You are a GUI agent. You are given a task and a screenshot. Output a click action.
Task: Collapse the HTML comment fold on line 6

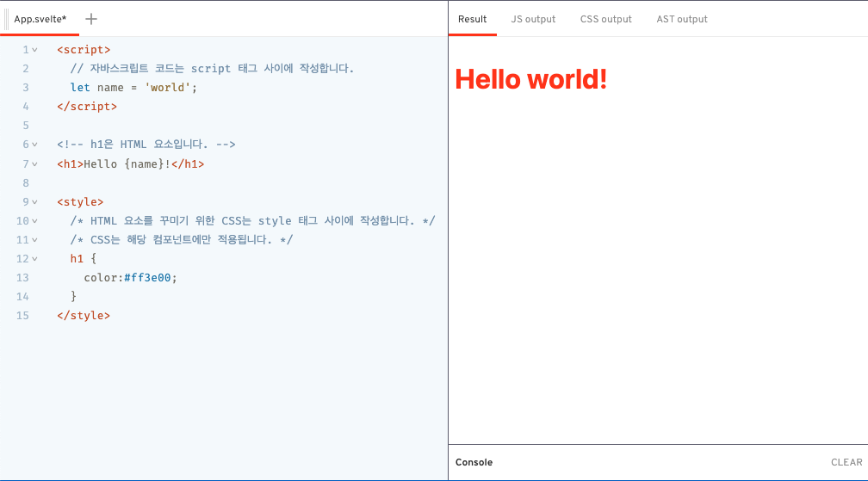(34, 145)
